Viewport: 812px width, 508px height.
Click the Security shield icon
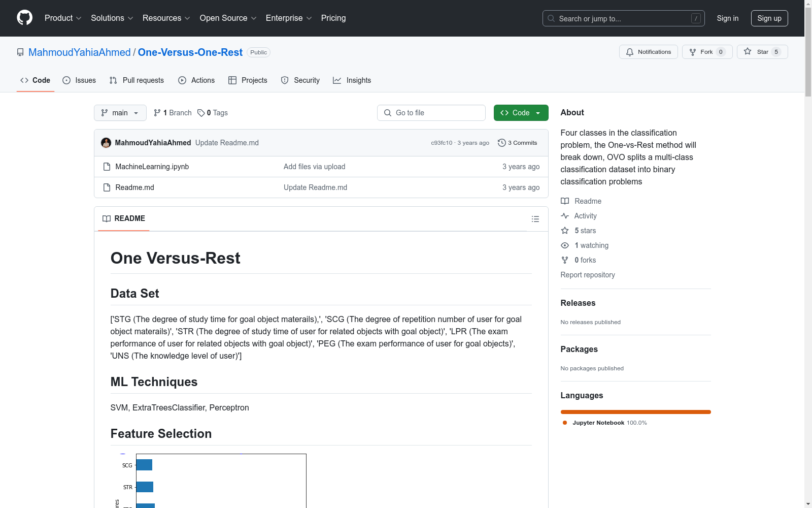(x=285, y=80)
